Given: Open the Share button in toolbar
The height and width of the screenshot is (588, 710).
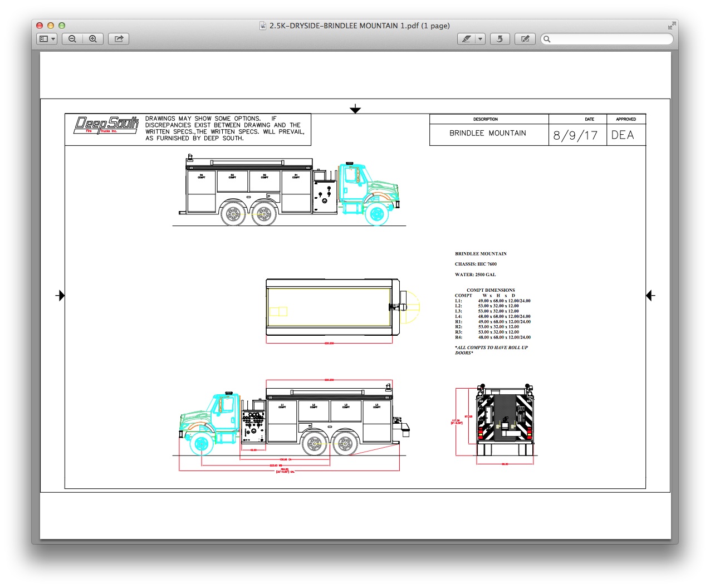Looking at the screenshot, I should (119, 39).
